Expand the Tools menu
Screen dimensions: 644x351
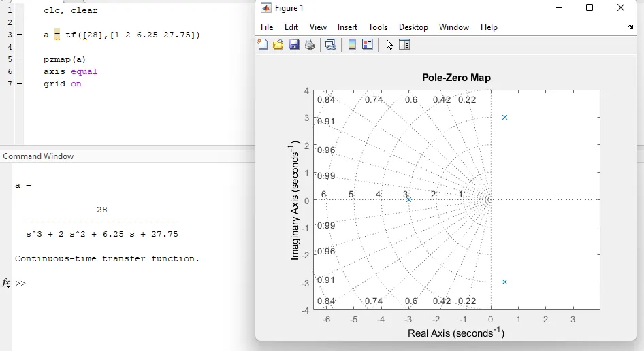pos(378,27)
